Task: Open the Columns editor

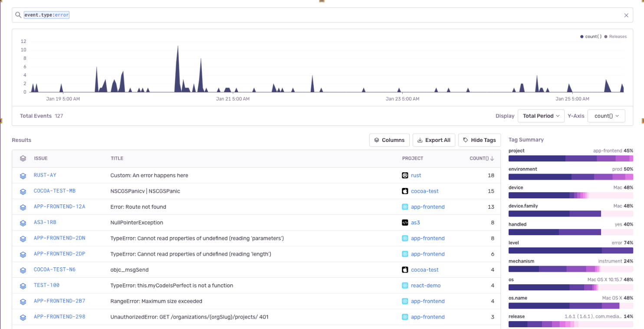Action: click(x=389, y=140)
